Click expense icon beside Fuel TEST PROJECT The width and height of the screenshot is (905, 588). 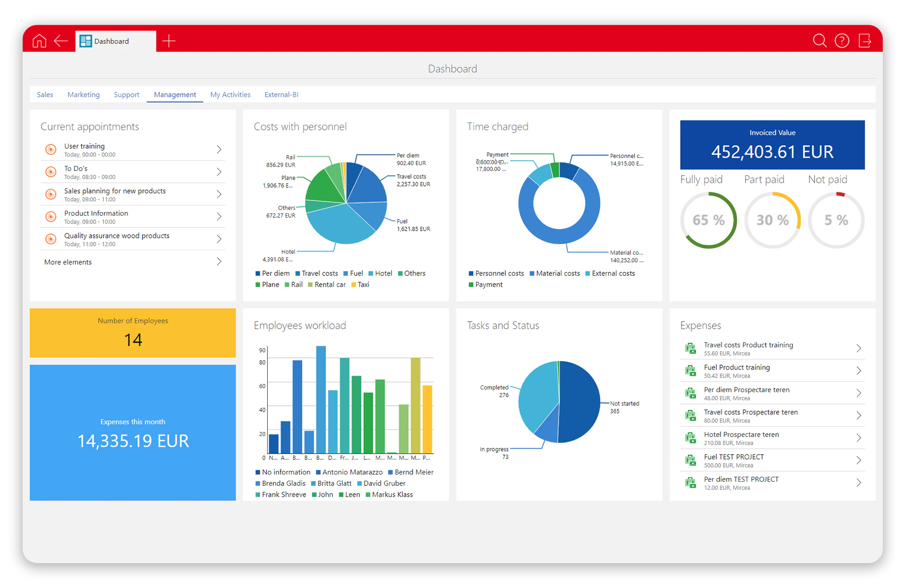[691, 460]
